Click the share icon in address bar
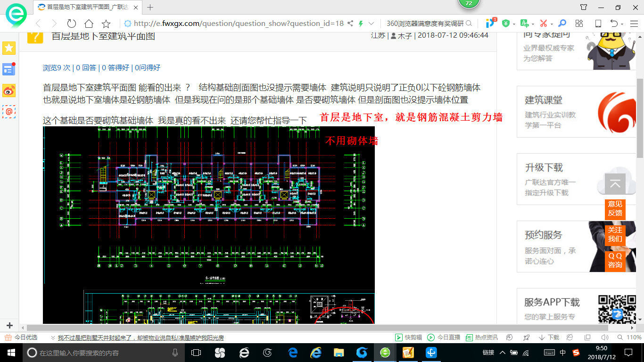644x362 pixels. point(350,24)
